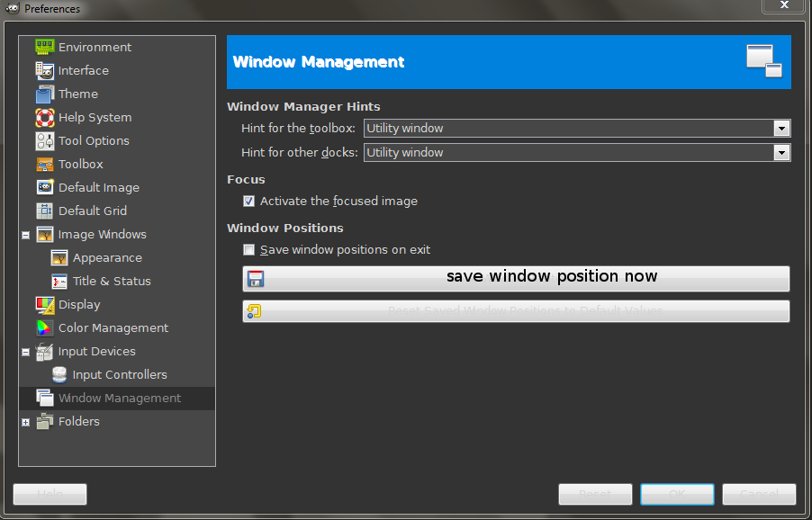812x520 pixels.
Task: Enable Save window positions on exit
Action: point(248,249)
